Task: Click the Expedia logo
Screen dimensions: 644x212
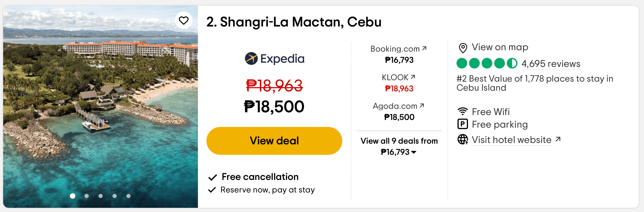Action: pyautogui.click(x=275, y=59)
